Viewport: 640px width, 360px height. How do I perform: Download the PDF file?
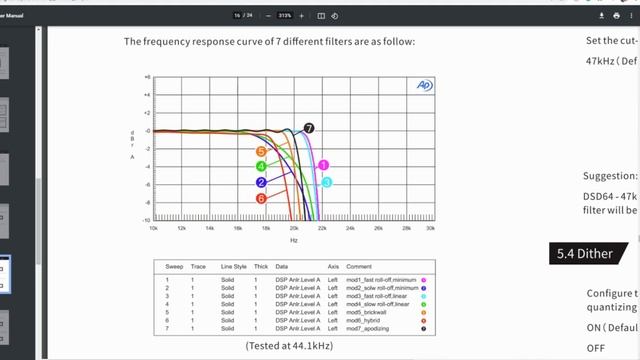602,16
